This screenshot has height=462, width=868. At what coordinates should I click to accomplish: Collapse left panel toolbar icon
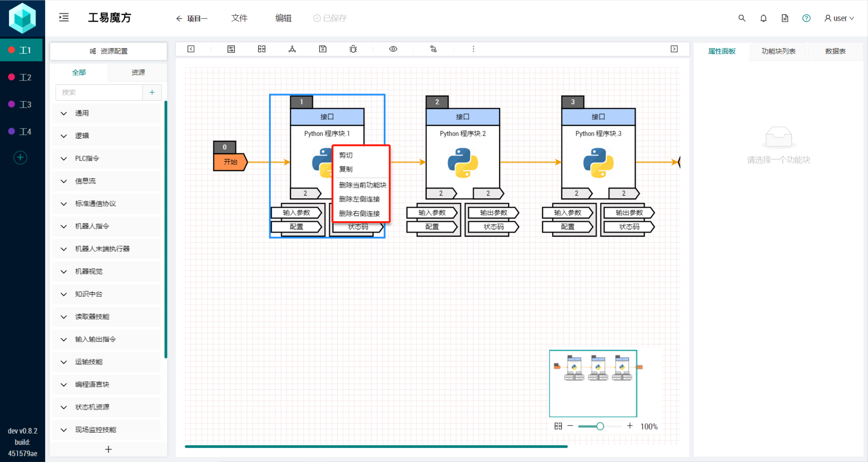tap(191, 49)
